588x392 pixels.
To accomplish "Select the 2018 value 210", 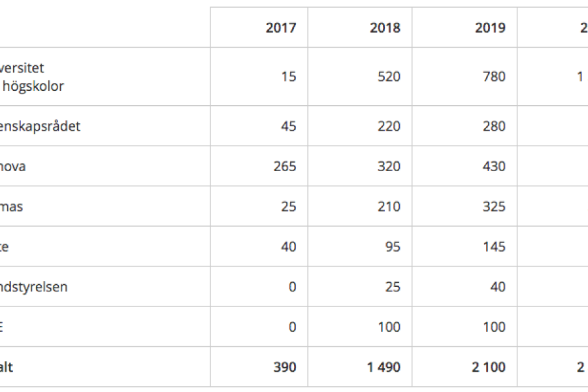I will [389, 206].
